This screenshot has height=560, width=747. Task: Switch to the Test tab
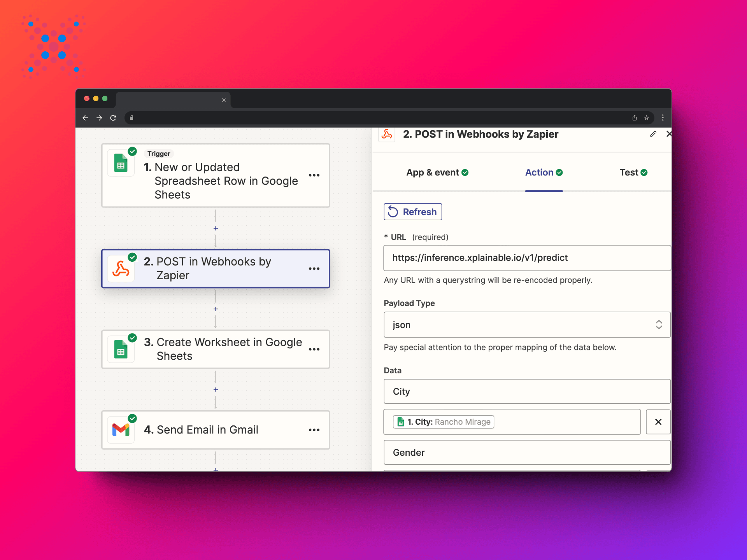click(x=633, y=172)
